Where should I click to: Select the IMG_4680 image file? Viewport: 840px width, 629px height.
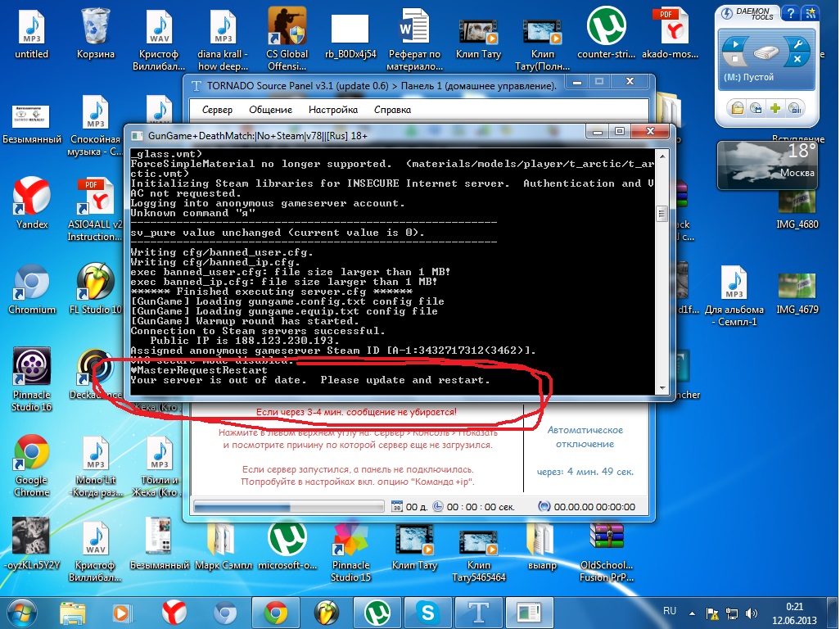point(797,209)
